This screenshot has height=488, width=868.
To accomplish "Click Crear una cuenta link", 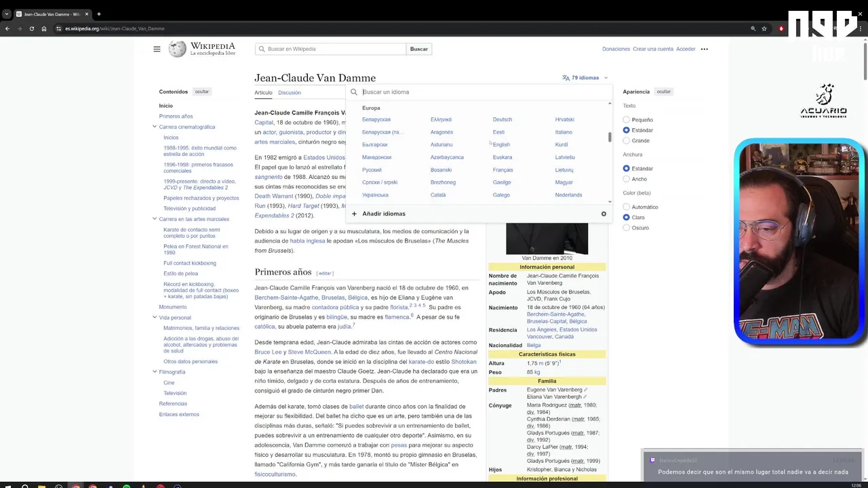I will (x=653, y=49).
